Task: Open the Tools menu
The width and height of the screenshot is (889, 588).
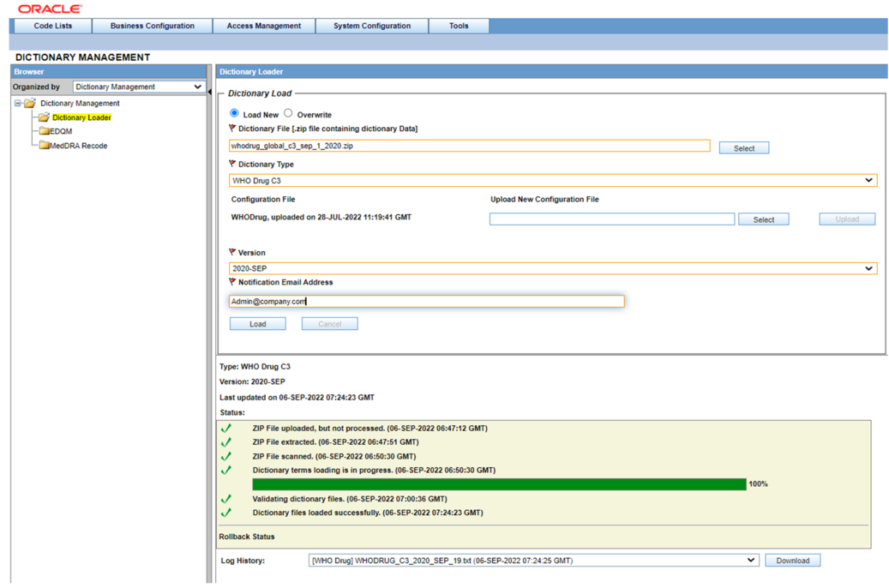Action: tap(459, 25)
